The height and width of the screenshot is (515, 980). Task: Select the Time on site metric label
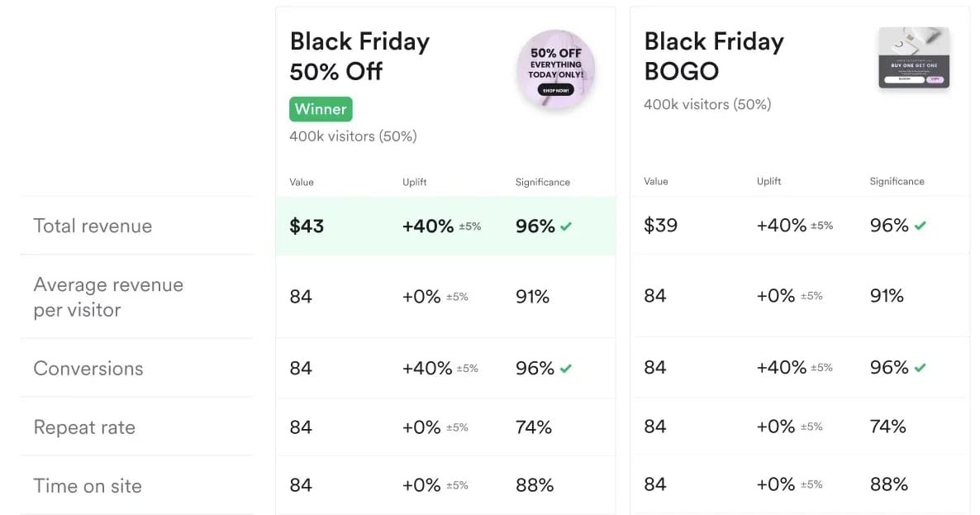[x=88, y=485]
